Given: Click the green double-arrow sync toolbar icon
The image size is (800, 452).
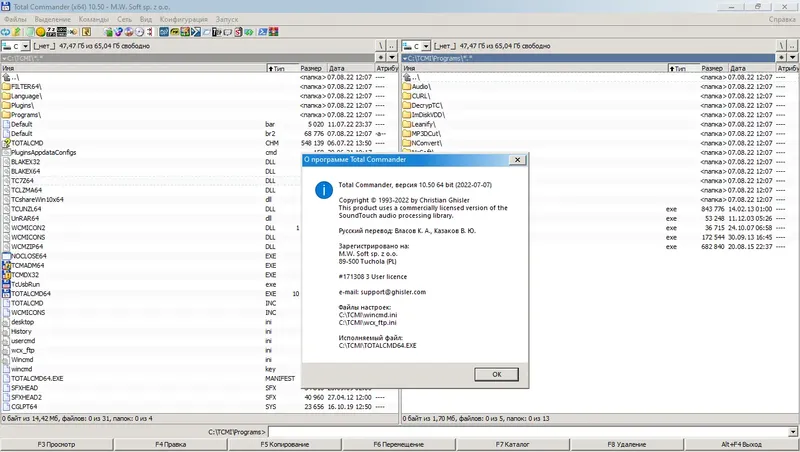Looking at the screenshot, I should 248,32.
